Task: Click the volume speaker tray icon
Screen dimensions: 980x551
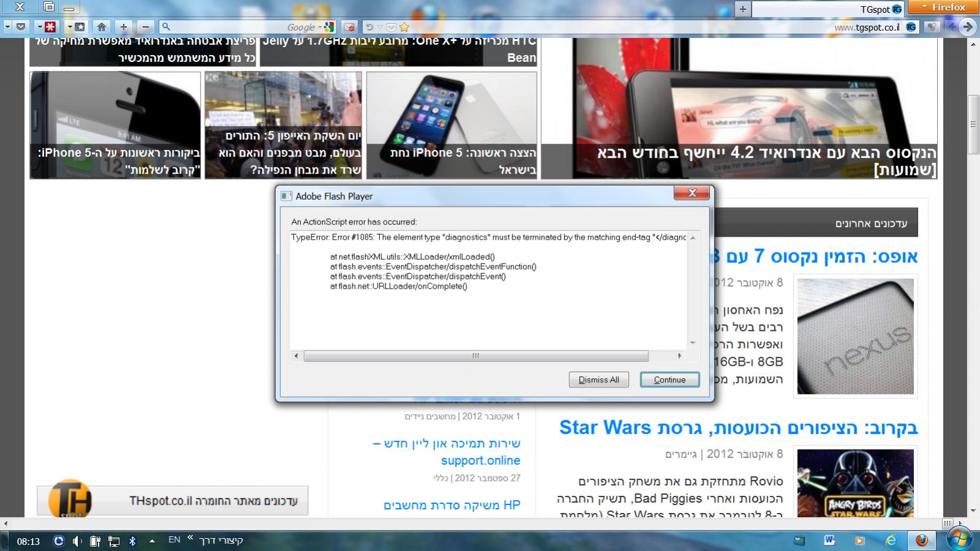Action: click(77, 541)
